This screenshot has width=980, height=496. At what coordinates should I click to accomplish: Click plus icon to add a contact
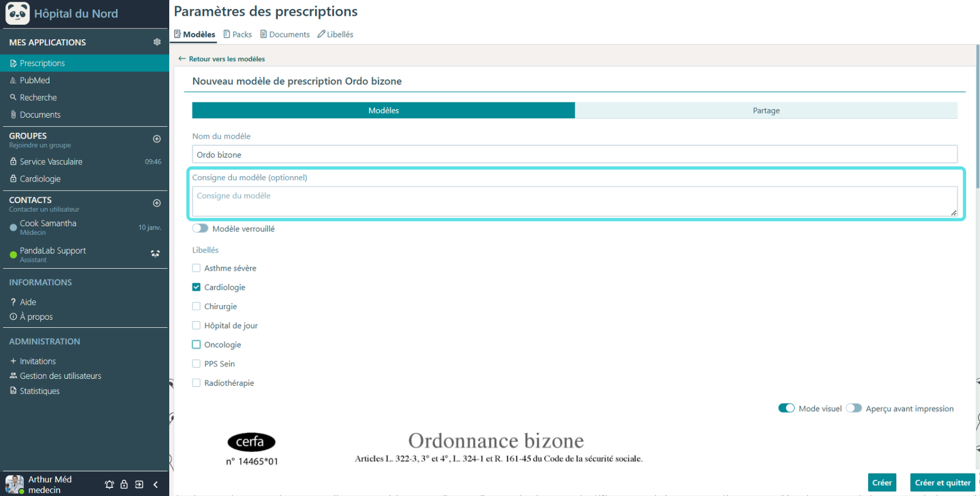tap(157, 203)
